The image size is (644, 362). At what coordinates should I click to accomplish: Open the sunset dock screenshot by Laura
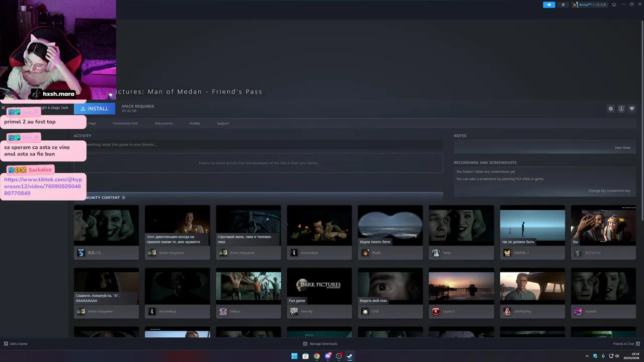click(x=461, y=286)
